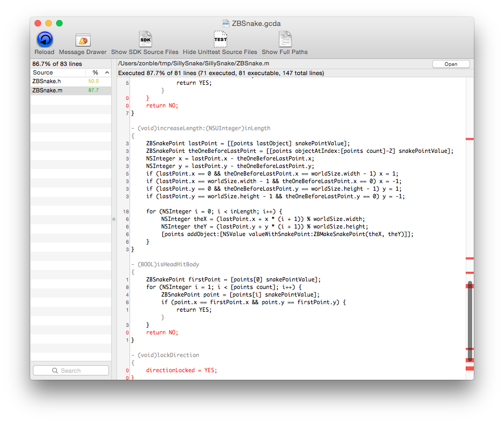Toggle Show Full Paths
The width and height of the screenshot is (504, 423).
click(284, 40)
